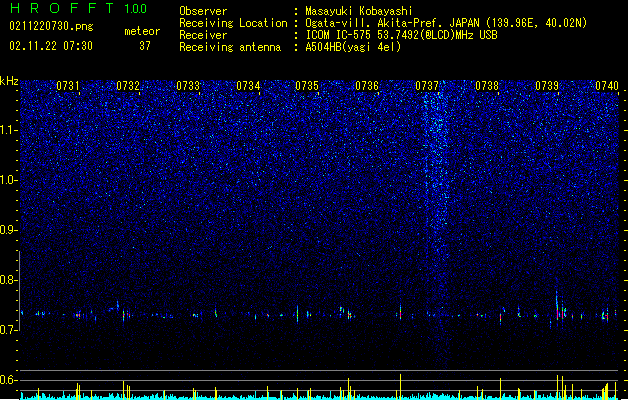The height and width of the screenshot is (400, 629).
Task: Click the A504HB(yagi 4el) antenna text
Action: point(353,47)
